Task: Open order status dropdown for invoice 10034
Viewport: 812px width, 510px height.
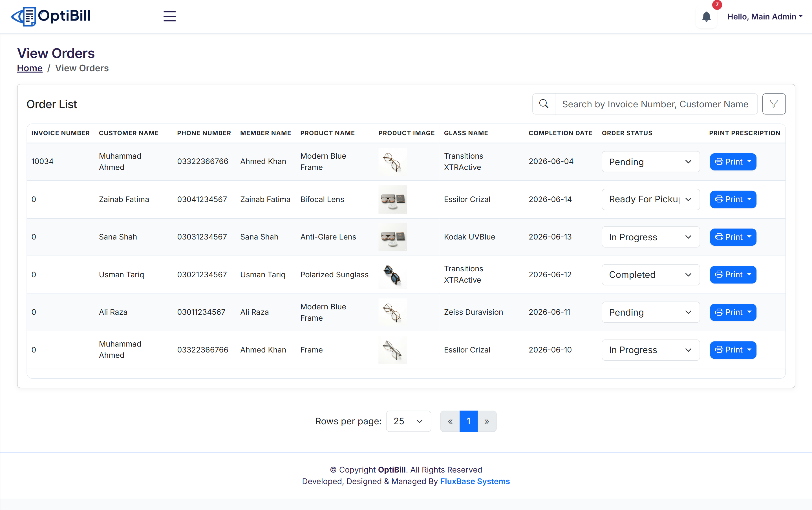Action: (x=650, y=162)
